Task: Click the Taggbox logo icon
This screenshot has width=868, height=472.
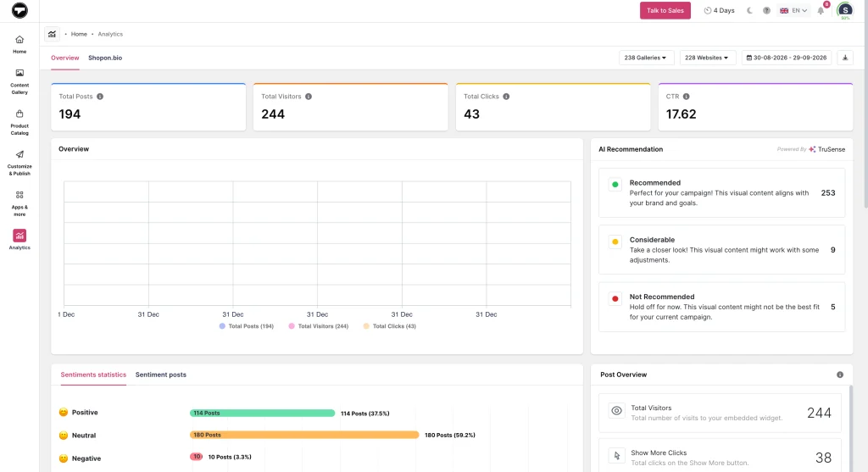Action: tap(19, 10)
